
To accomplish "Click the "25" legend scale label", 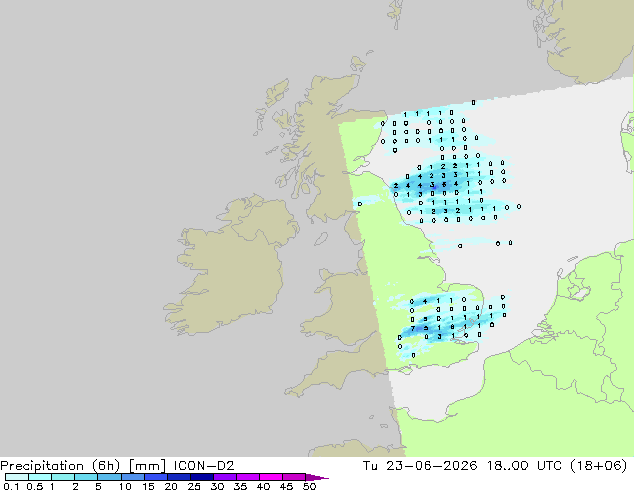I will point(194,486).
